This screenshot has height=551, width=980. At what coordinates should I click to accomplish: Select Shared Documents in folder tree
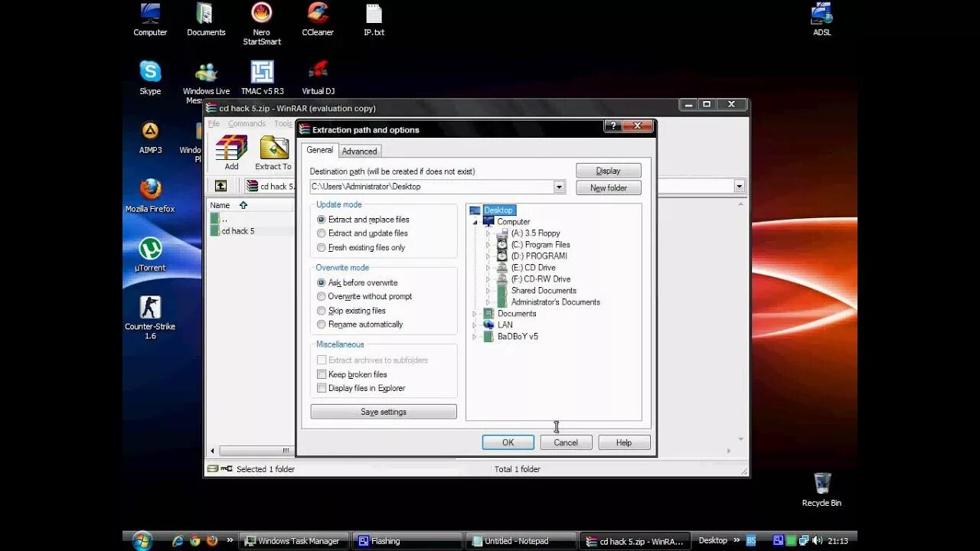[544, 291]
